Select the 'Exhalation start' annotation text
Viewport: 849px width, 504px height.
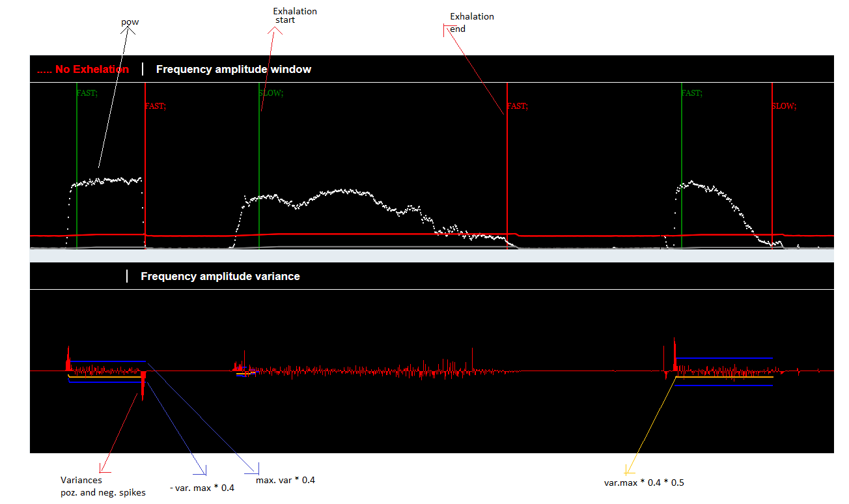click(x=295, y=16)
